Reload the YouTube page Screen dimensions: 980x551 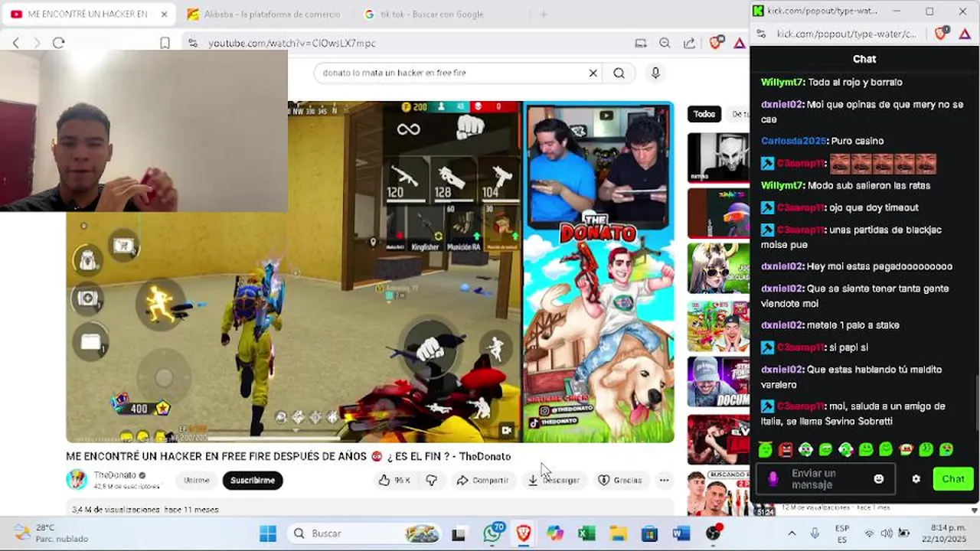(x=59, y=43)
